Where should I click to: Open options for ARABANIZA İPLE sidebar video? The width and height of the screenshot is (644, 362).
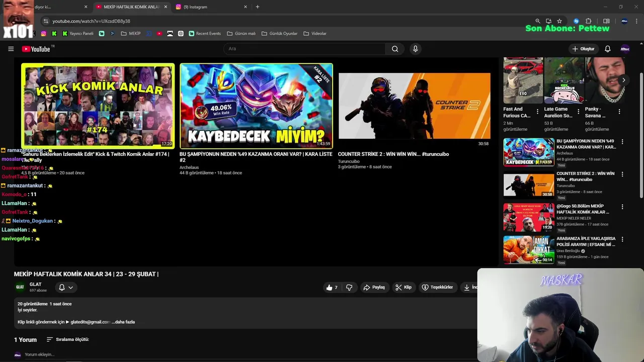622,239
